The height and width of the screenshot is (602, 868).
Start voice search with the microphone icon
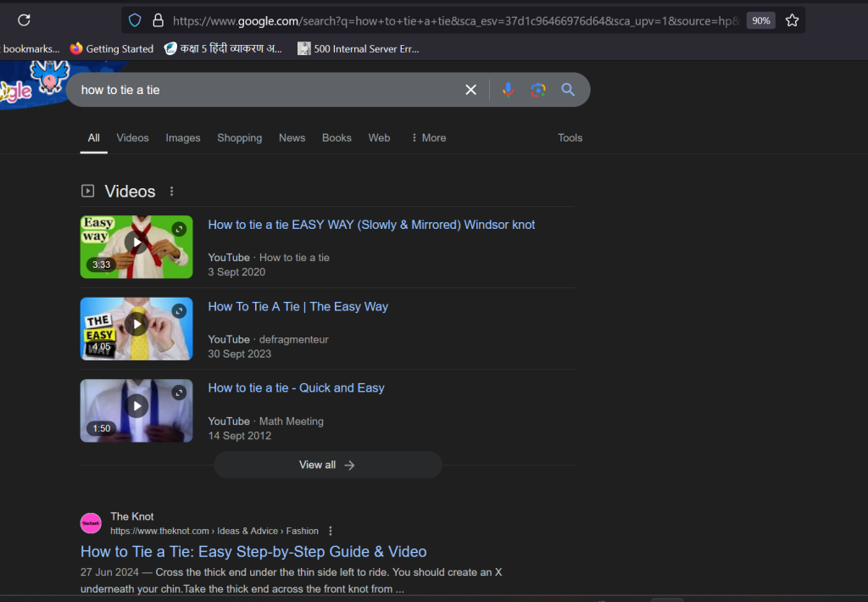[508, 90]
